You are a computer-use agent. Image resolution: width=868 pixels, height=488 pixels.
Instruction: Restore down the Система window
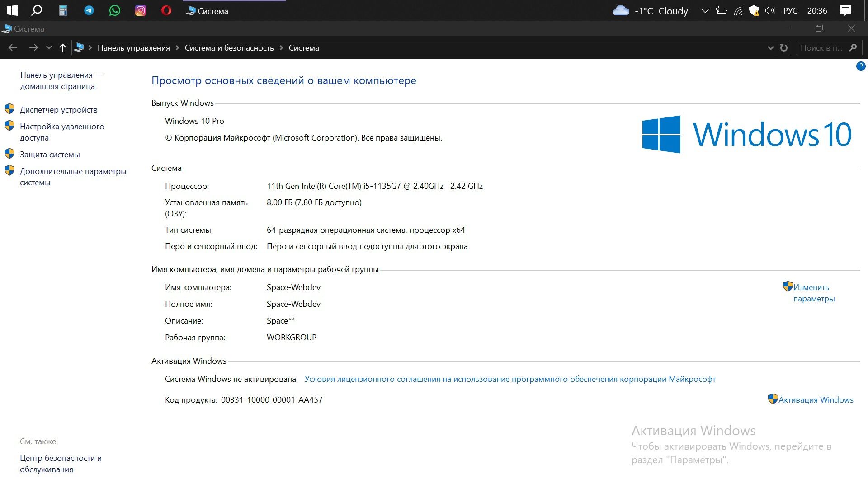[x=819, y=28]
